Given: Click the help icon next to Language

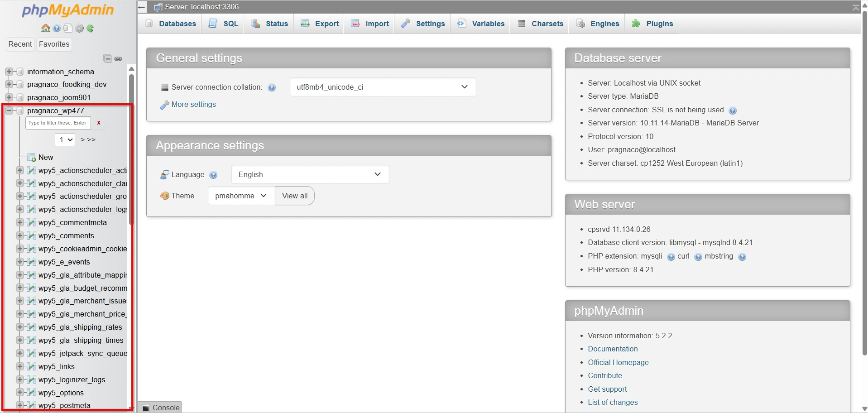Looking at the screenshot, I should tap(214, 175).
